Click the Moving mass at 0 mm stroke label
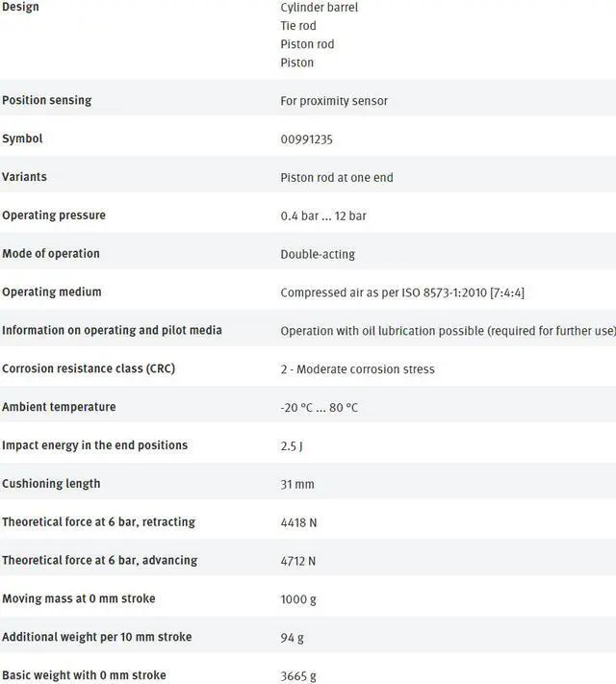 pyautogui.click(x=79, y=598)
